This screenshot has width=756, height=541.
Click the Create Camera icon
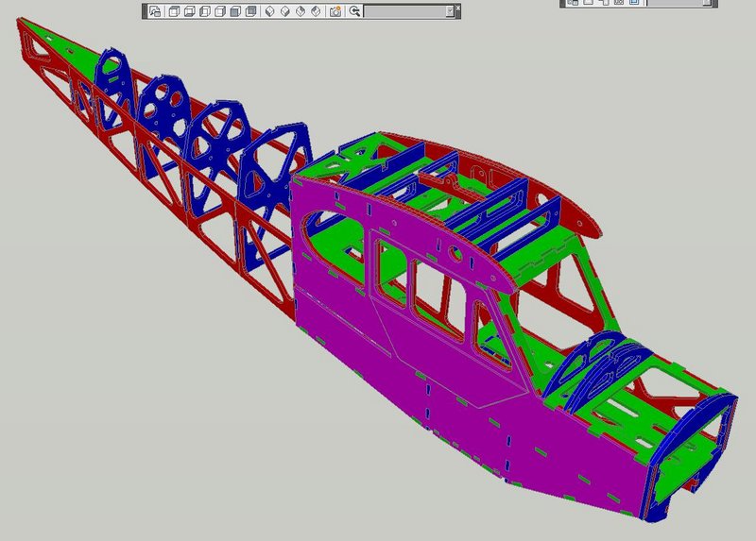pyautogui.click(x=335, y=11)
